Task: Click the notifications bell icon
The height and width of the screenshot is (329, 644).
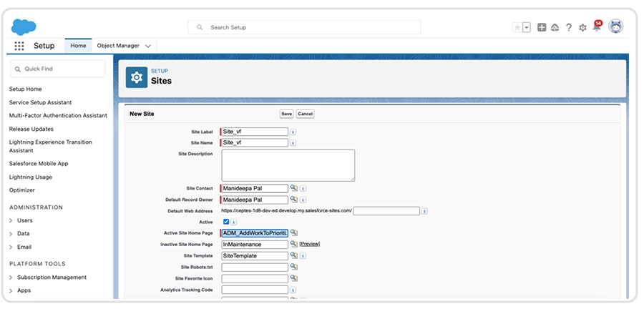Action: [x=596, y=27]
